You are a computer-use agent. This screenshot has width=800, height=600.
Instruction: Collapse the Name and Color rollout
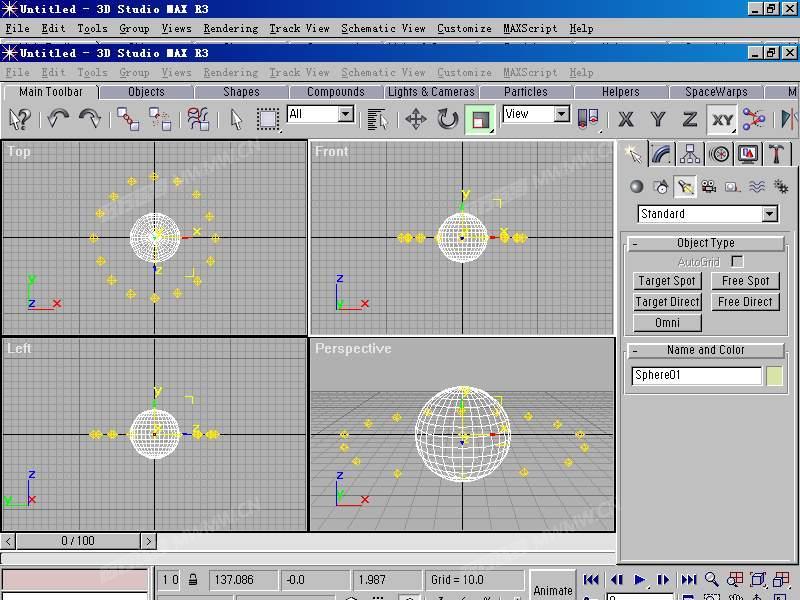pos(706,351)
